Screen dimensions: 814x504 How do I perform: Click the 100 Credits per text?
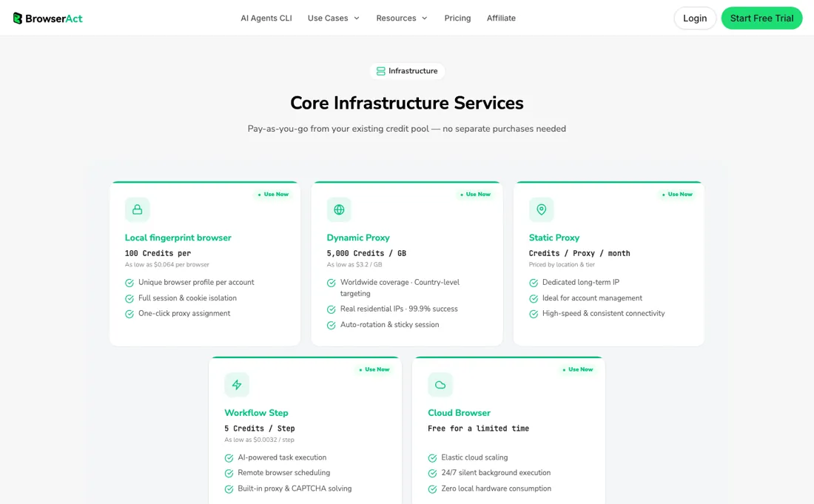click(158, 253)
